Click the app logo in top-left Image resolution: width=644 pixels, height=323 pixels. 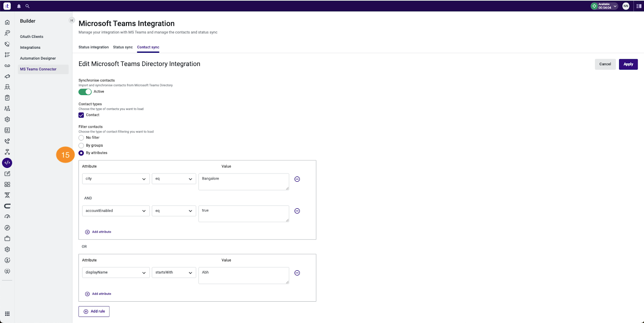point(7,6)
